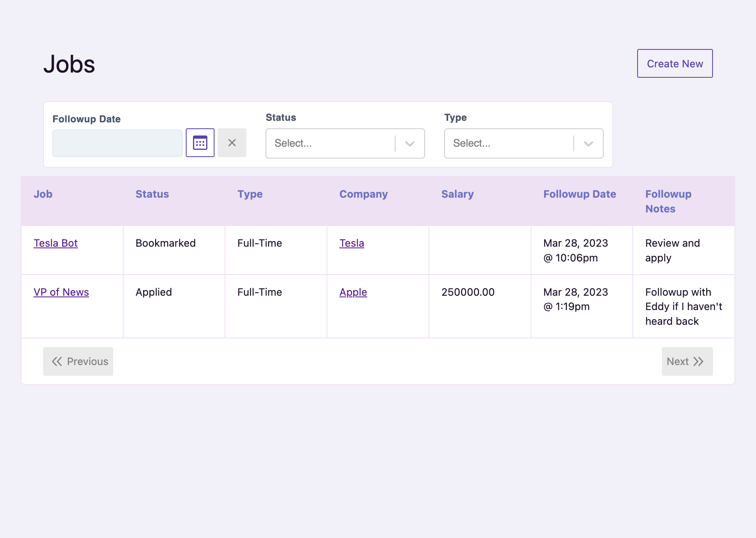Image resolution: width=756 pixels, height=538 pixels.
Task: Open the Tesla Bot job link
Action: tap(55, 243)
